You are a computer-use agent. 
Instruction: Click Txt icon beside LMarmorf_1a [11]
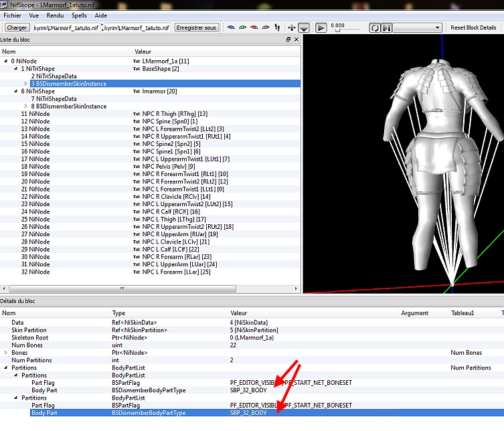point(137,61)
